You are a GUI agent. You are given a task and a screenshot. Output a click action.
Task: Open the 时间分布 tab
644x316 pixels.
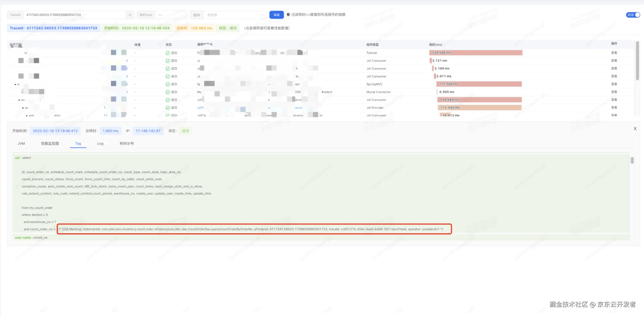click(x=126, y=144)
